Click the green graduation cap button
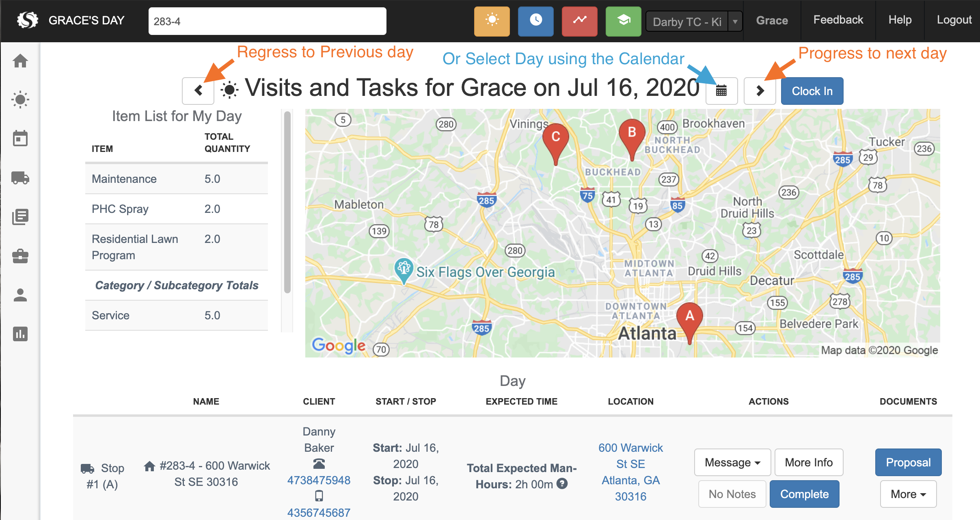Image resolution: width=980 pixels, height=520 pixels. (623, 21)
